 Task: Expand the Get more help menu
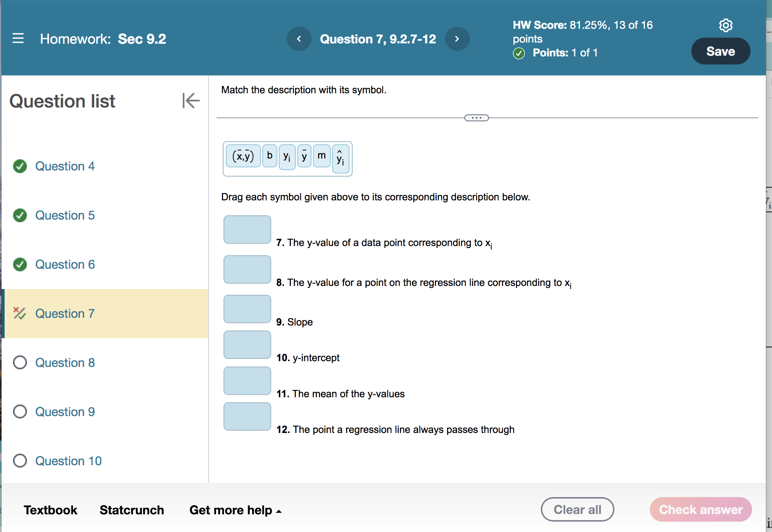(x=235, y=510)
